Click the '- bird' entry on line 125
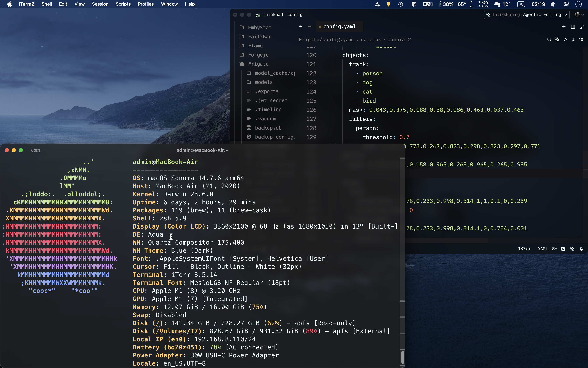This screenshot has width=588, height=368. click(366, 101)
